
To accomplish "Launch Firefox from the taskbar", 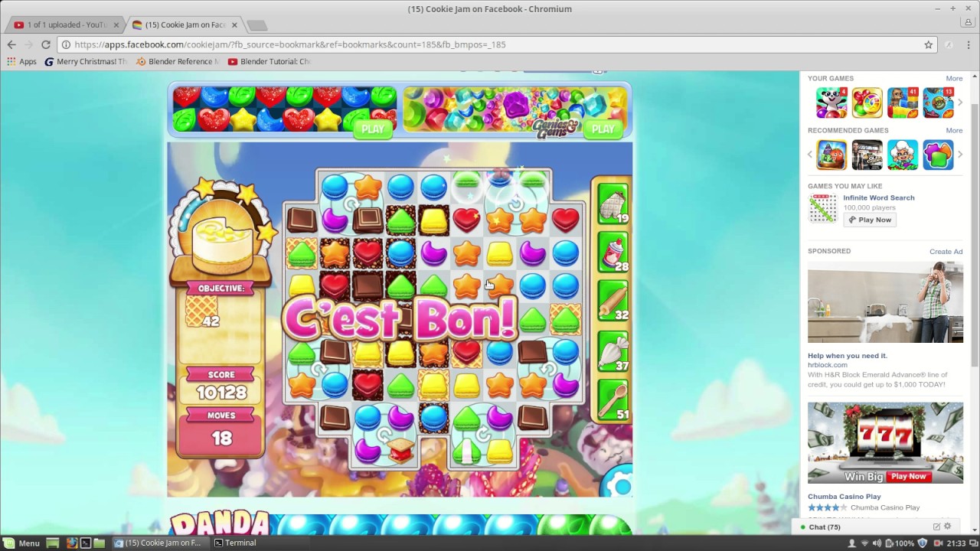I will coord(72,543).
